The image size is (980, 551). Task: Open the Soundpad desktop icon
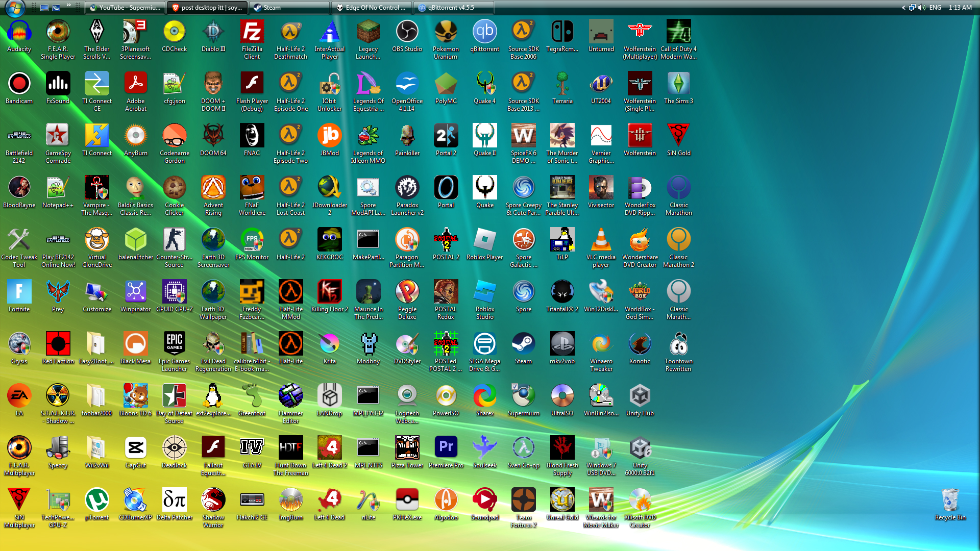pos(485,505)
